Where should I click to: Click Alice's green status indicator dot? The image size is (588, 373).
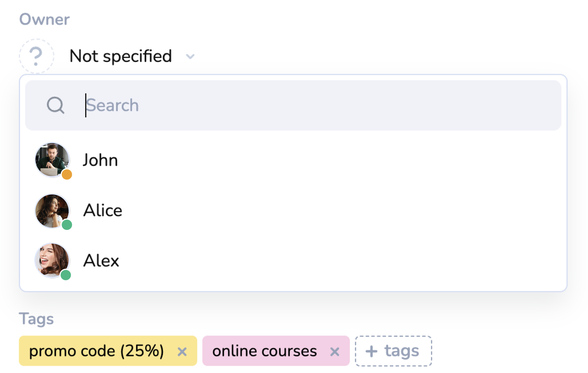pos(67,225)
